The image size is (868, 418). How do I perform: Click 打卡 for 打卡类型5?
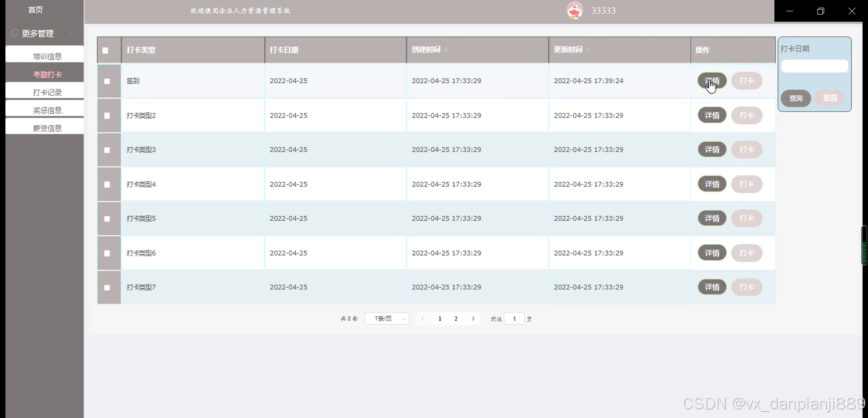(746, 218)
